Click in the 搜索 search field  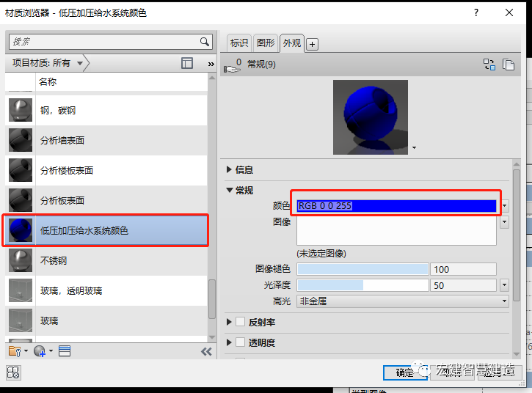pyautogui.click(x=104, y=42)
